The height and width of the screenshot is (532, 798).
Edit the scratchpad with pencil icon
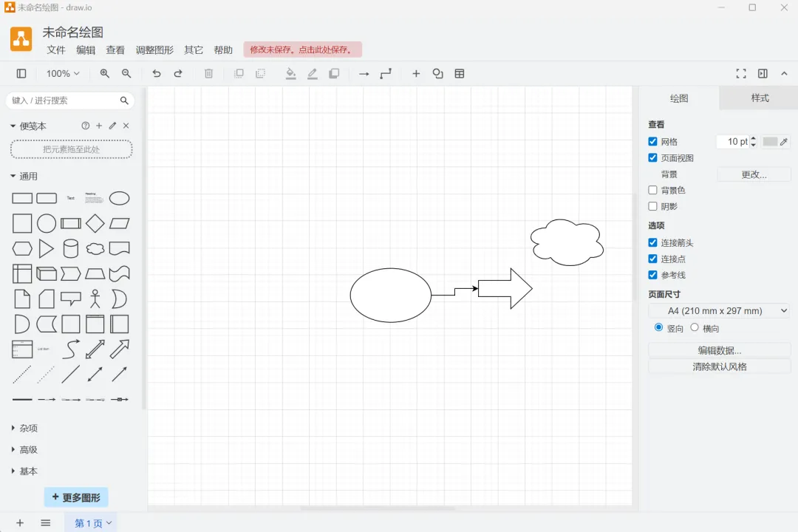point(112,126)
